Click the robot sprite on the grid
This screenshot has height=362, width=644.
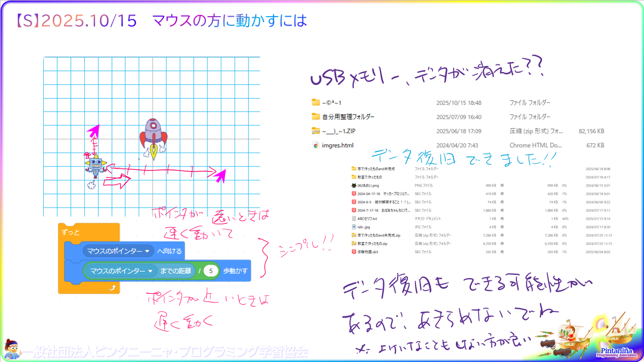(96, 165)
